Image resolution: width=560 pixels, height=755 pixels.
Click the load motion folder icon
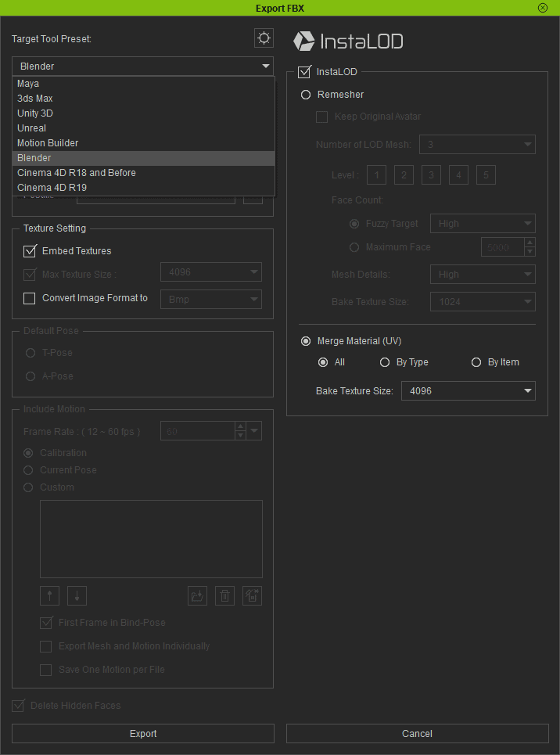[197, 596]
